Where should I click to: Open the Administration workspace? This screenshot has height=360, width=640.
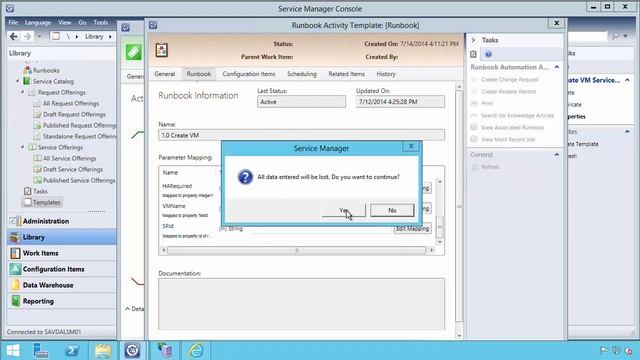click(x=62, y=221)
